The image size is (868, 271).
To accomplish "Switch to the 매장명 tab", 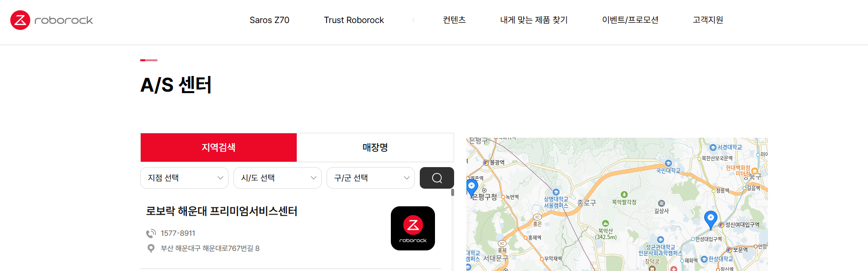I will pos(375,148).
